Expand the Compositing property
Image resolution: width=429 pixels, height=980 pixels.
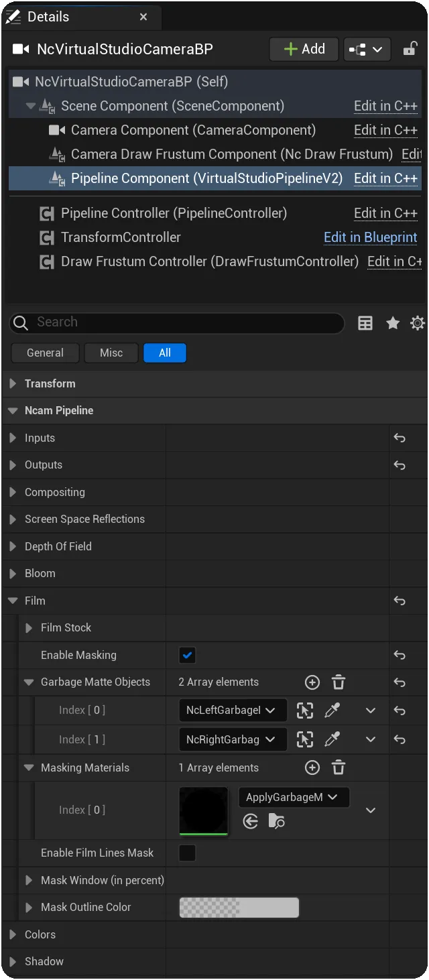(13, 492)
